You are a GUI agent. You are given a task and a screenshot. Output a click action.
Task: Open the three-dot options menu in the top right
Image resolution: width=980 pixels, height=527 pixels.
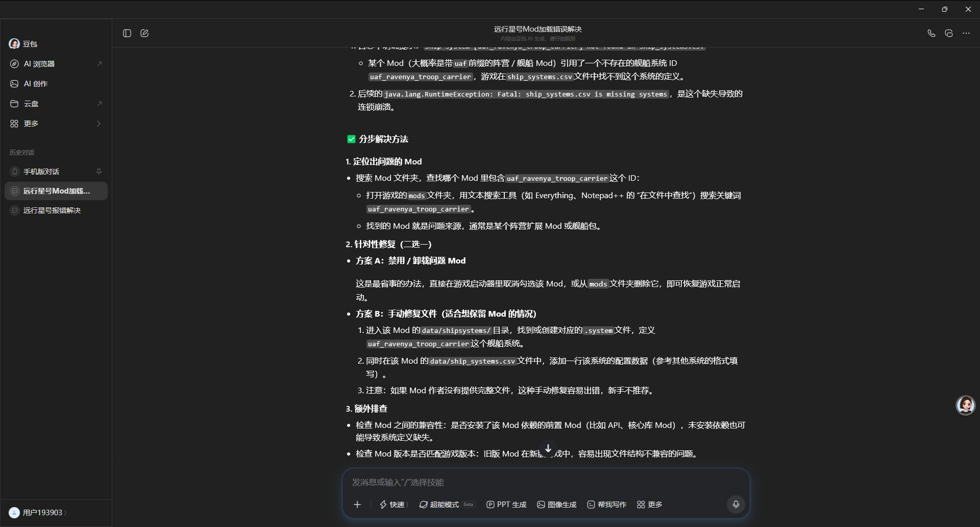point(966,33)
